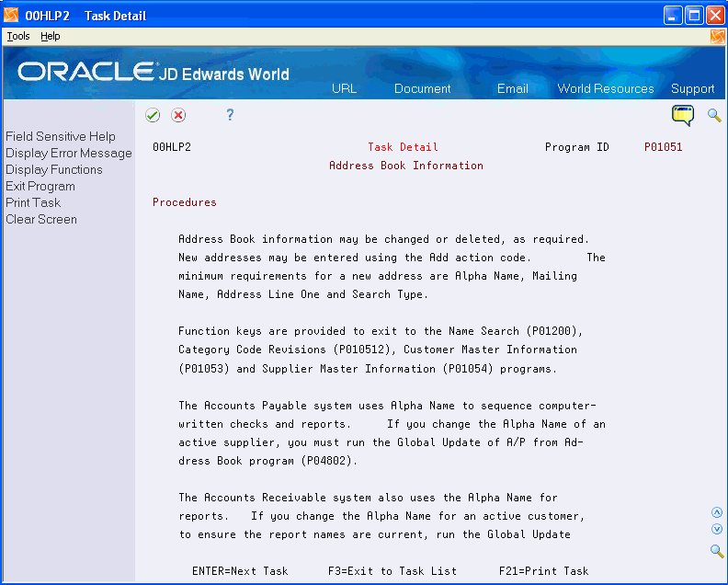Close the Task Detail window
The width and height of the screenshot is (728, 585).
coord(715,16)
